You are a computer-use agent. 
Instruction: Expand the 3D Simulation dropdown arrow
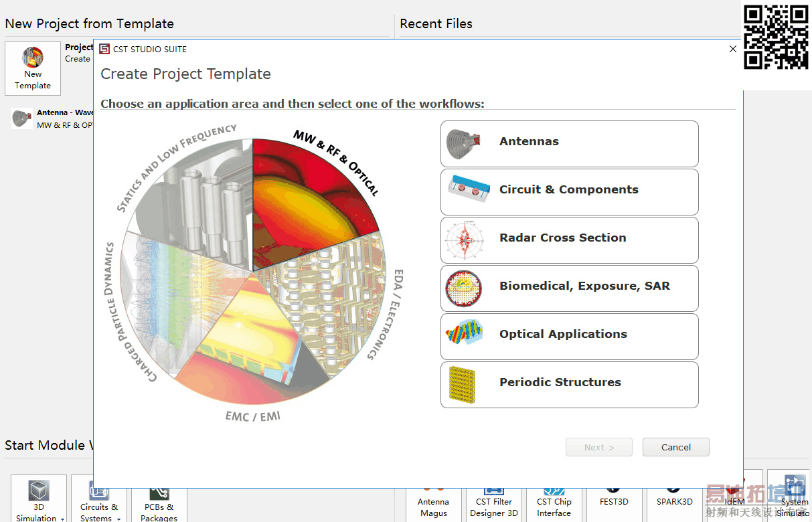(x=63, y=519)
